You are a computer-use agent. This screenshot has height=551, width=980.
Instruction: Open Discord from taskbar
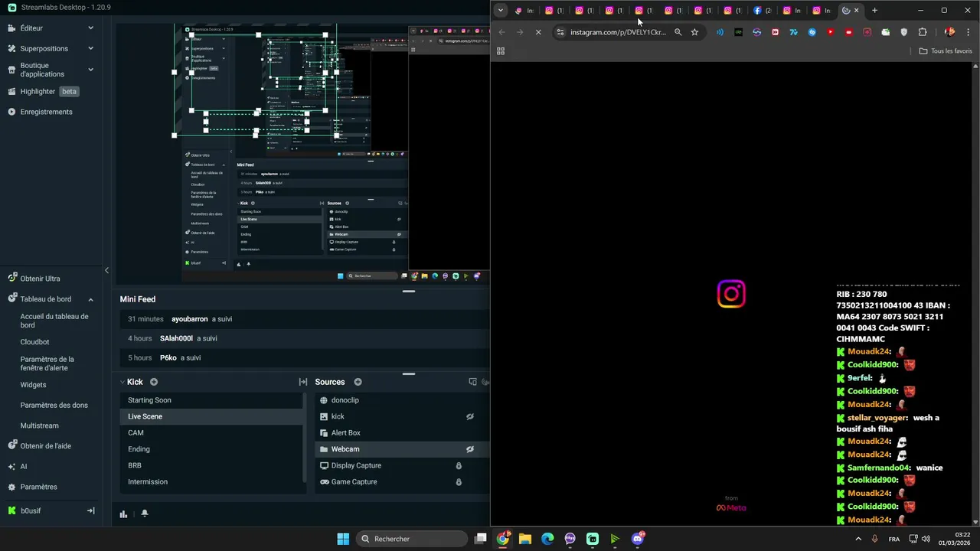point(638,539)
